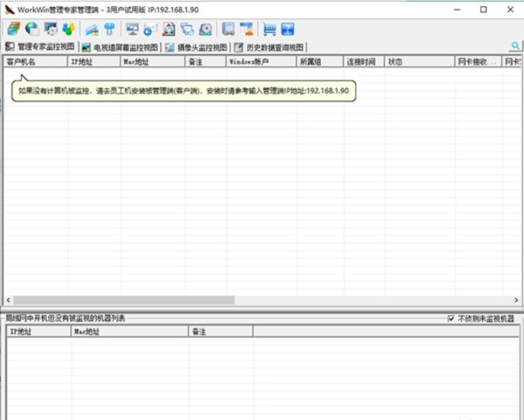Viewport: 524px width, 420px height.
Task: Click the disc drive toolbar icon
Action: [x=206, y=29]
